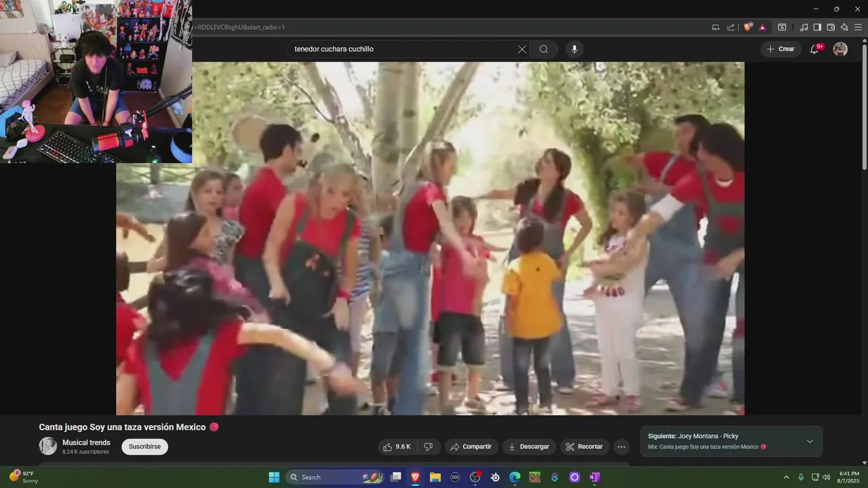Clear the YouTube search box text

[x=522, y=49]
